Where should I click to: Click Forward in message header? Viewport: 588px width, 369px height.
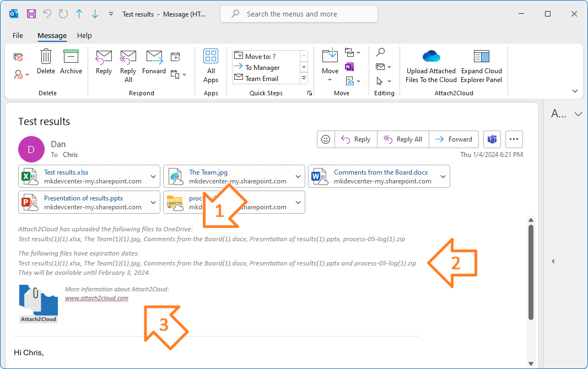click(454, 139)
